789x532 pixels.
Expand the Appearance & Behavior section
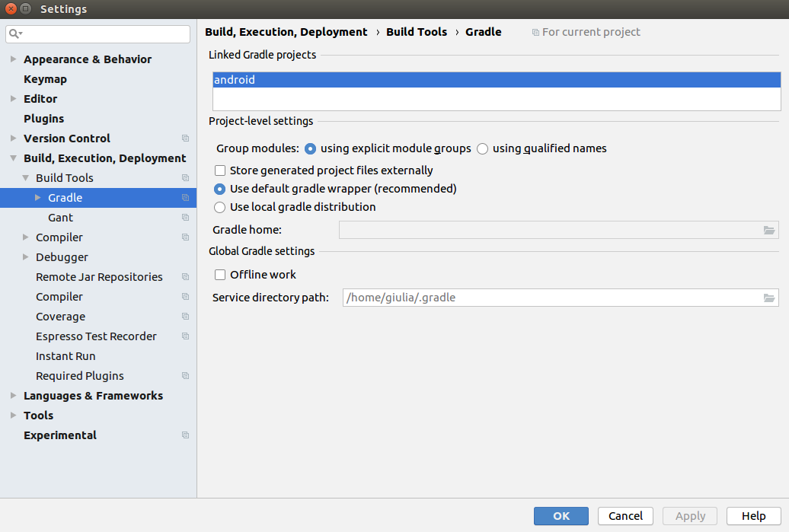point(13,59)
